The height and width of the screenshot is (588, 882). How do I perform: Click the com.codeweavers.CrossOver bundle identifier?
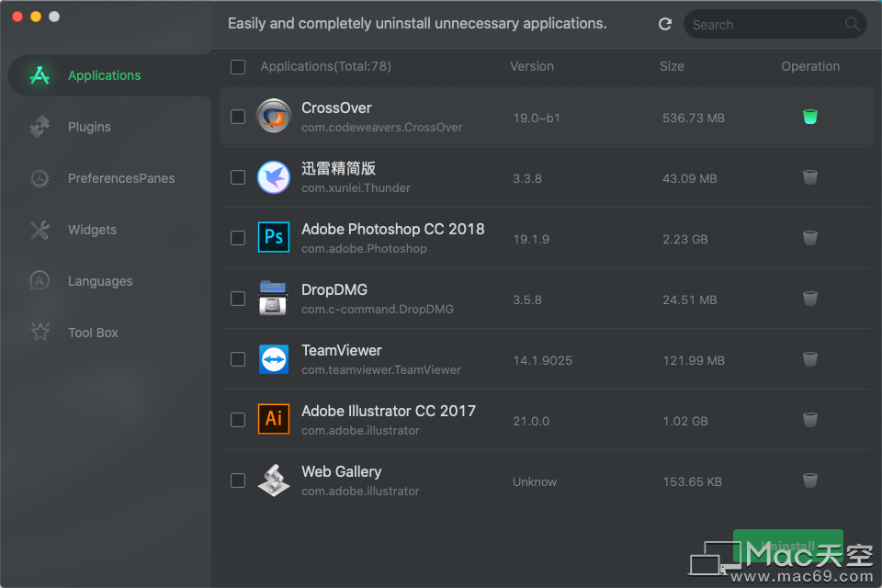coord(381,127)
